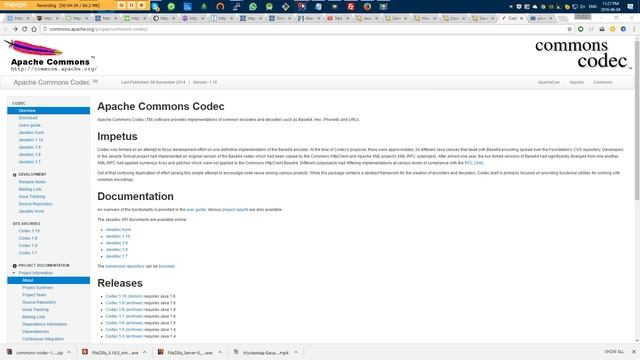The width and height of the screenshot is (640, 360).
Task: Open the Chrome three-dot menu
Action: (x=634, y=29)
